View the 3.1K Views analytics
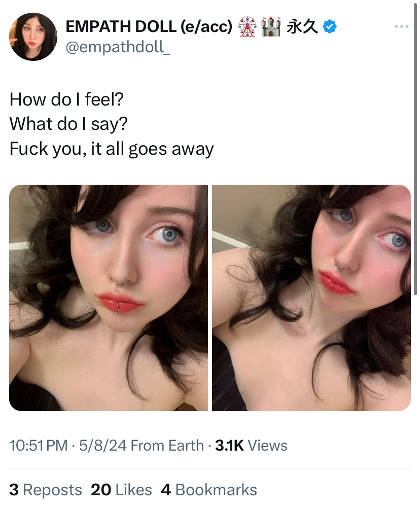420x510 pixels. point(251,445)
